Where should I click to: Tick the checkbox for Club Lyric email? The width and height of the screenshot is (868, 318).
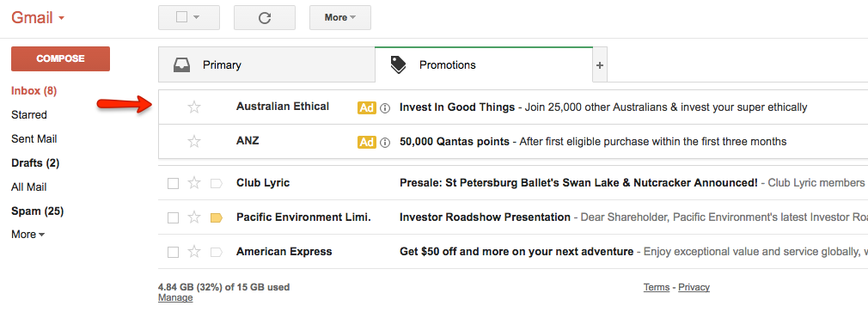click(174, 183)
